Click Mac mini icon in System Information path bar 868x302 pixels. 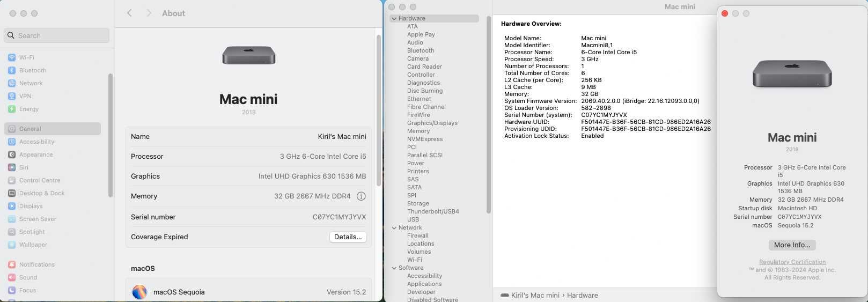tap(504, 295)
